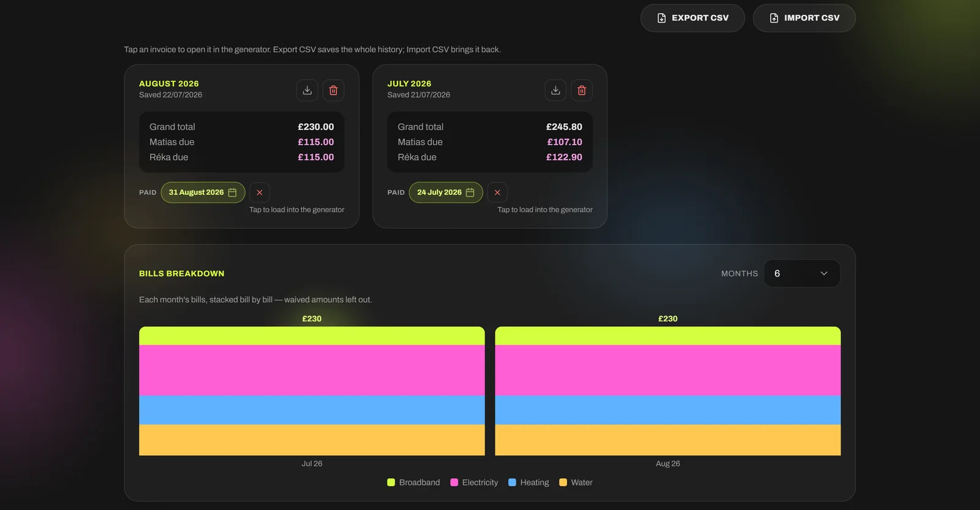The image size is (980, 510).
Task: Clear the paid date on August 2026 invoice
Action: pos(260,192)
